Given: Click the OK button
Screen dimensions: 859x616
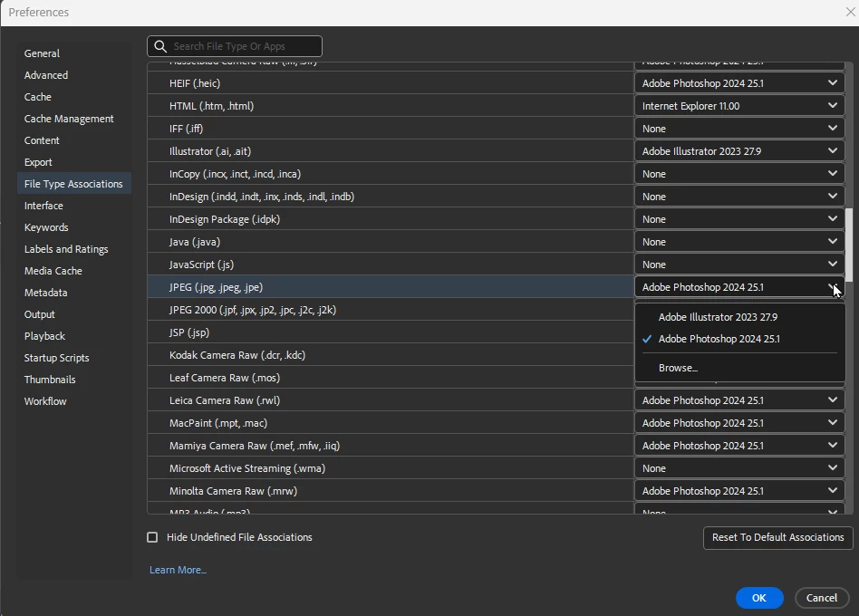Looking at the screenshot, I should coord(759,598).
